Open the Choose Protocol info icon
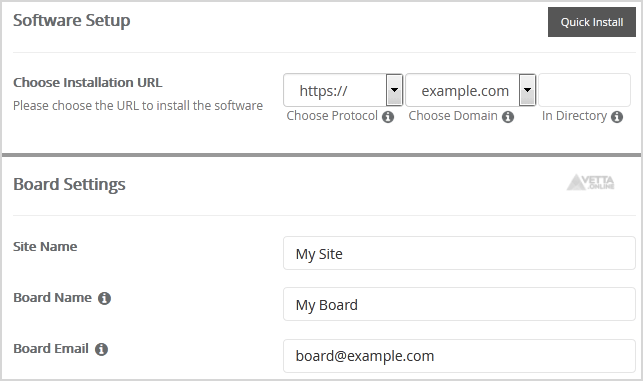643x381 pixels. pyautogui.click(x=388, y=117)
